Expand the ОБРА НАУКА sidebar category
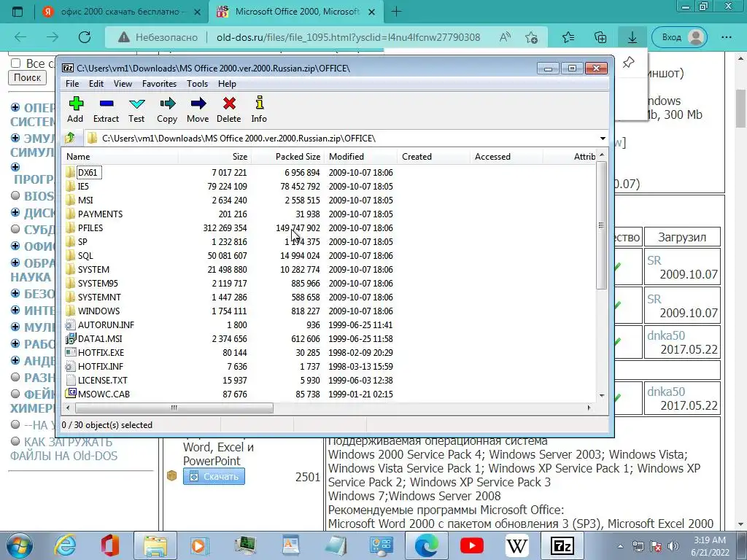 point(15,262)
